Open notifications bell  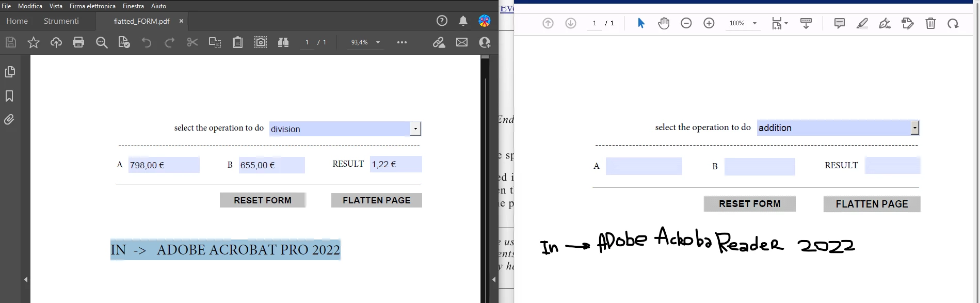463,21
